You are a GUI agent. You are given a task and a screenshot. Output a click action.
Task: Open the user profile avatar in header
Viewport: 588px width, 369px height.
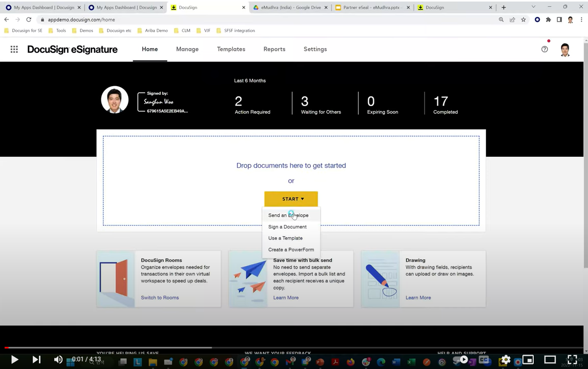tap(565, 50)
